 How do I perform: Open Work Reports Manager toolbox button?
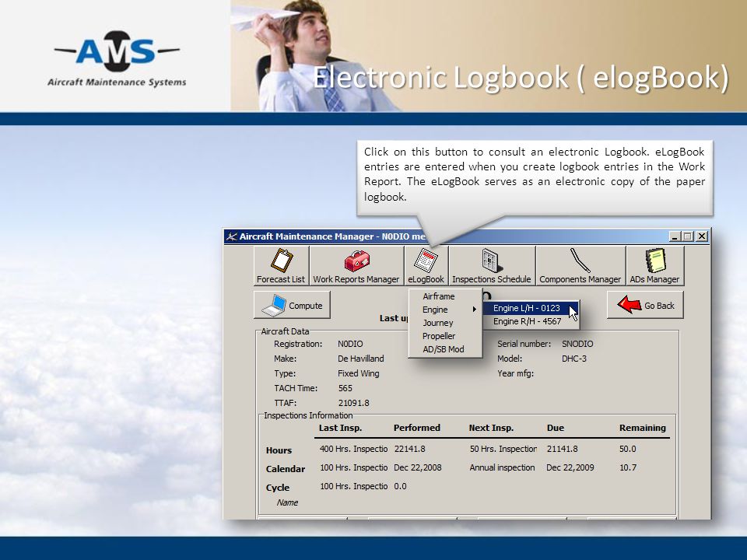tap(356, 266)
